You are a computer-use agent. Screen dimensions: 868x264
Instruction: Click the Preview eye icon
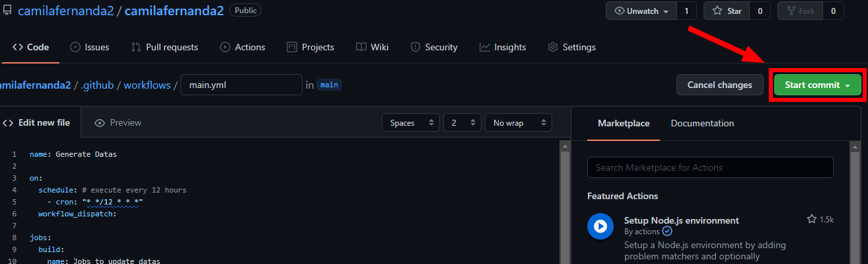click(100, 123)
